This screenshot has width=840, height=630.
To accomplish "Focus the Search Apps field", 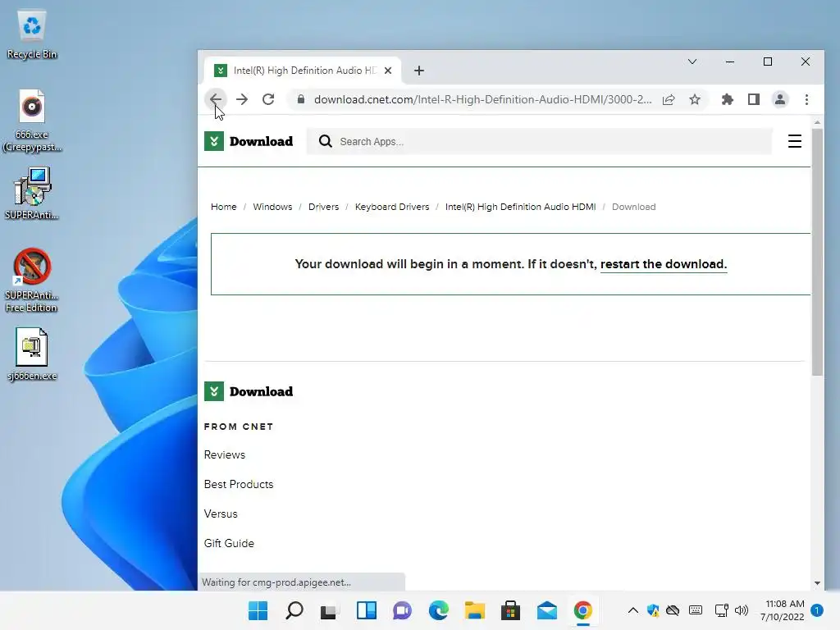I will pos(539,141).
